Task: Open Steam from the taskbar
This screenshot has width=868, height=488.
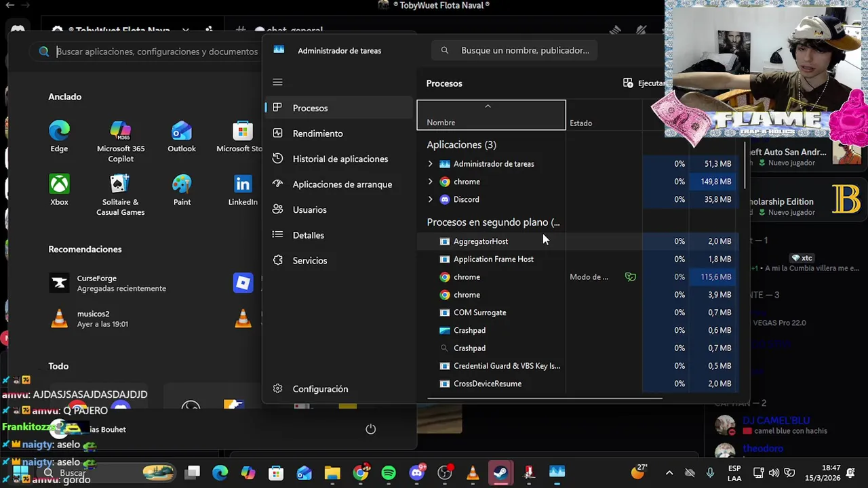Action: click(501, 472)
